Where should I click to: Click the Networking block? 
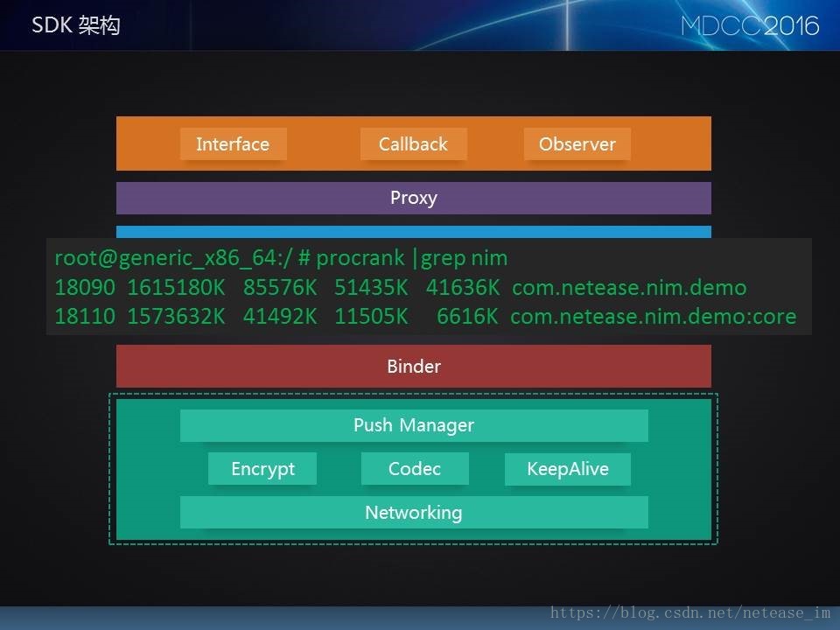click(x=414, y=513)
